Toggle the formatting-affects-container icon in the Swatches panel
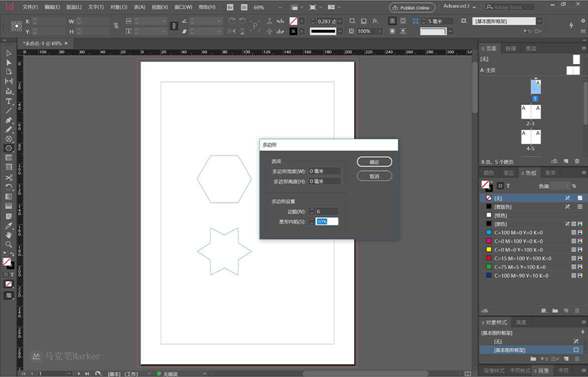This screenshot has width=588, height=377. point(500,186)
